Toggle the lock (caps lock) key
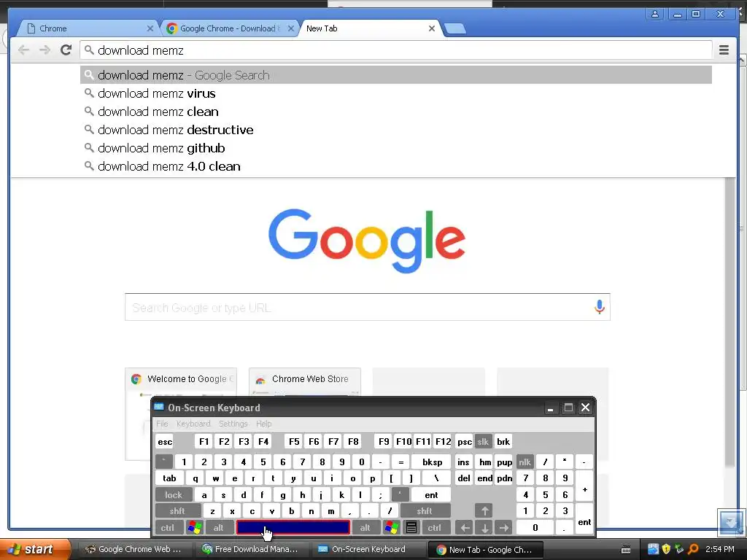This screenshot has height=560, width=747. 174,495
